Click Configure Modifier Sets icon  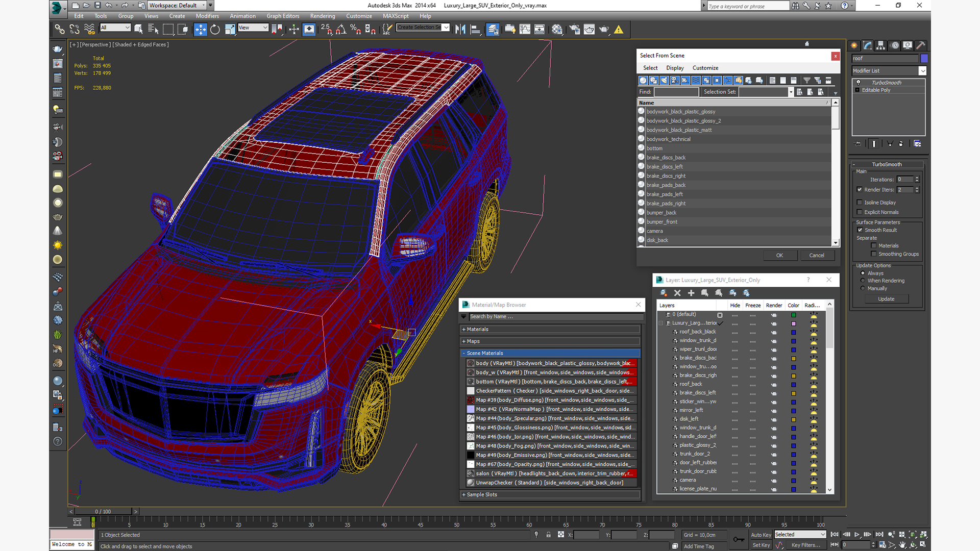tap(917, 144)
